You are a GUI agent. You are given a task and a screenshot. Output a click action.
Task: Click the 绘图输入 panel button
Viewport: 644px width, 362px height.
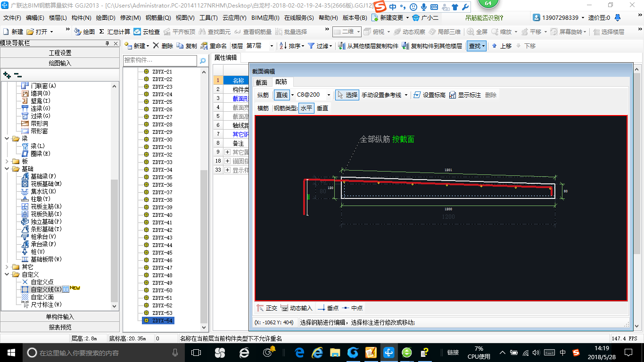tap(60, 63)
